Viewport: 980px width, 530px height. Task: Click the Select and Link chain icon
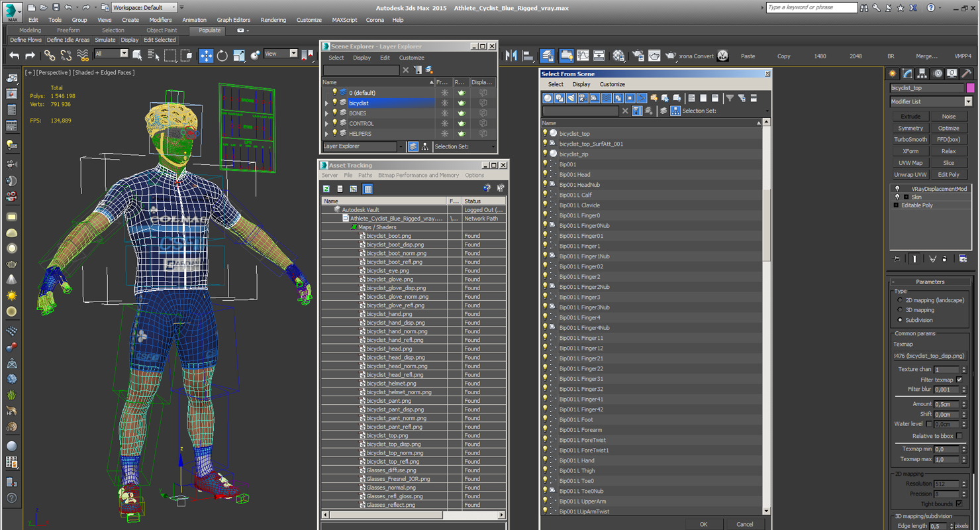point(50,56)
